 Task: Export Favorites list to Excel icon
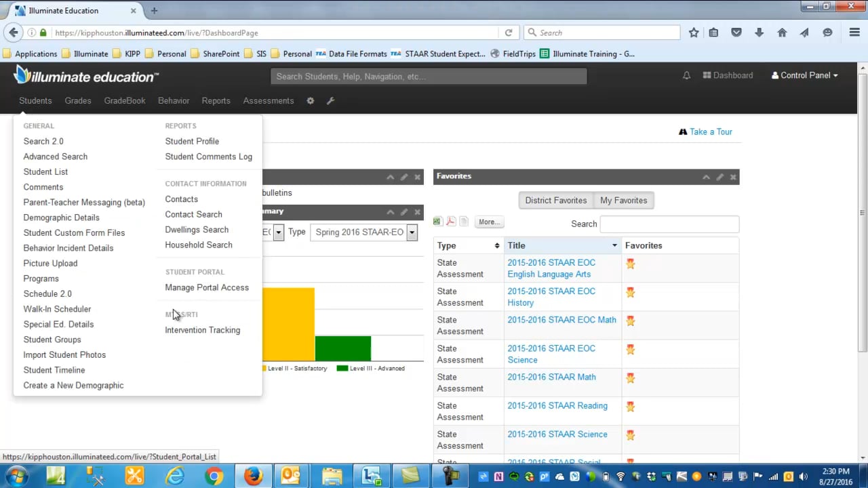437,222
